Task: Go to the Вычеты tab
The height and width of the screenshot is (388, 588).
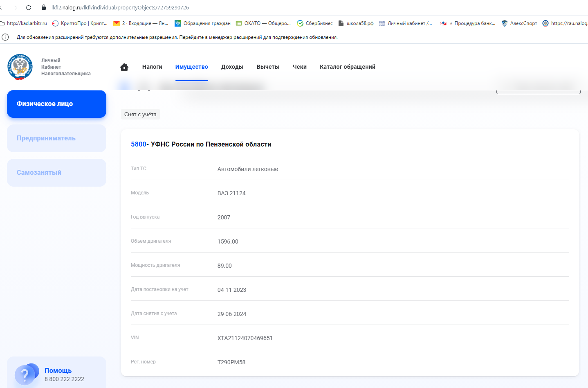Action: (268, 67)
